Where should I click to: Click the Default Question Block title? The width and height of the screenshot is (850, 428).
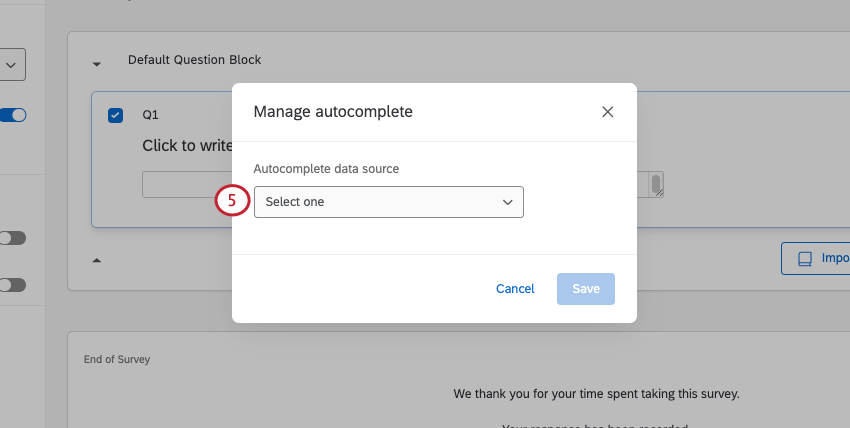click(194, 60)
